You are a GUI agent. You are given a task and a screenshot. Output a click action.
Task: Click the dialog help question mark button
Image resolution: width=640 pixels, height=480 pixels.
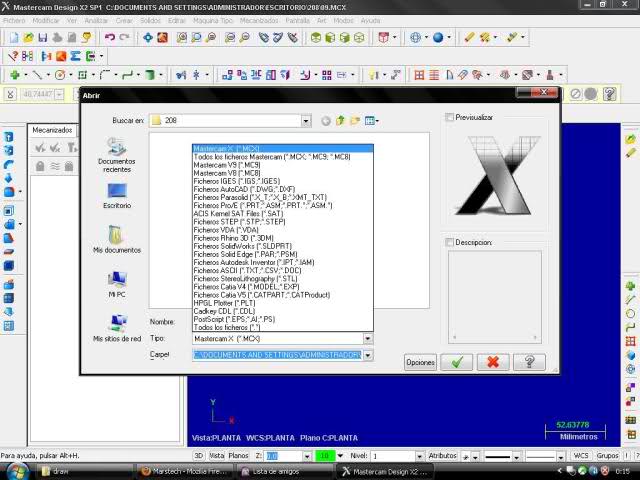coord(529,362)
